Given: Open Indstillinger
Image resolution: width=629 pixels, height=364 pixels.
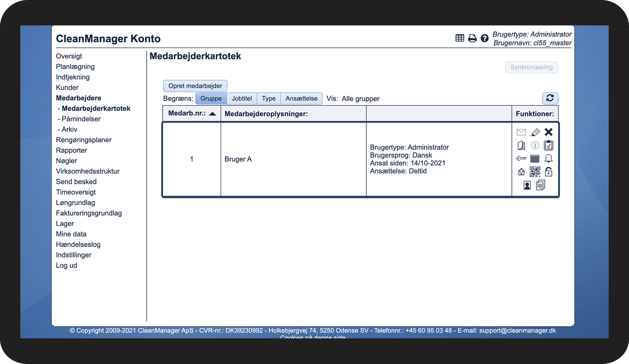Looking at the screenshot, I should click(x=74, y=255).
